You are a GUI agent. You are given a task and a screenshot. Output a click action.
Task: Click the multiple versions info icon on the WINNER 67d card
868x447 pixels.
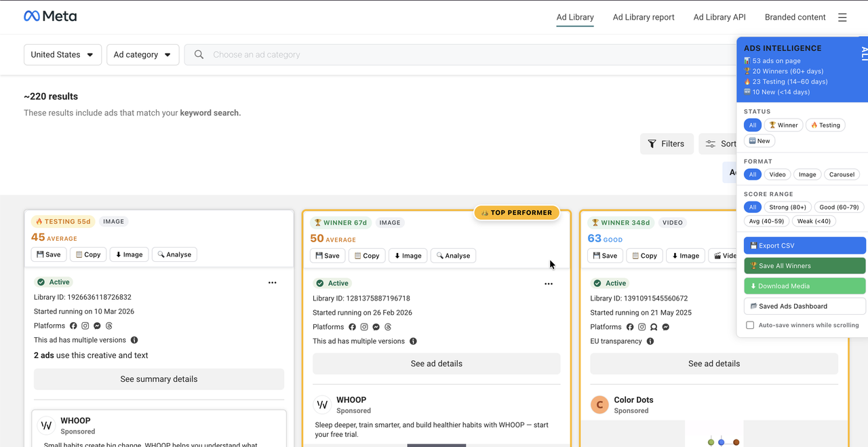tap(413, 341)
